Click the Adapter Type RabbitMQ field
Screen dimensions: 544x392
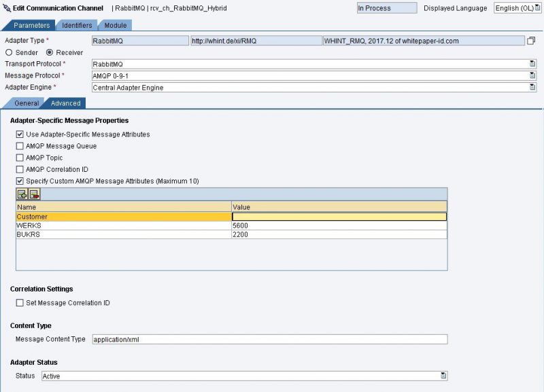click(141, 41)
